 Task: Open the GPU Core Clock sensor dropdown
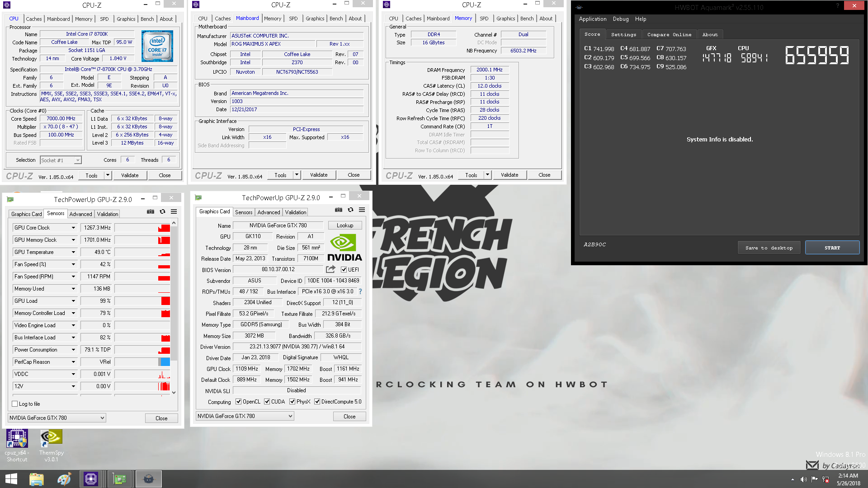tap(73, 228)
